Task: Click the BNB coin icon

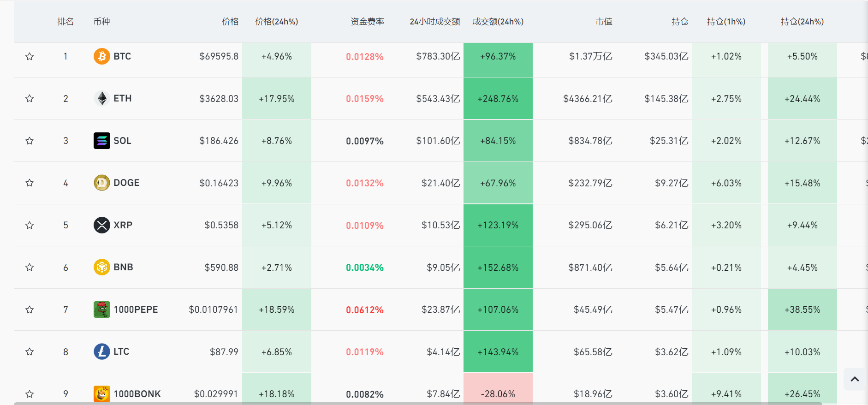Action: 101,267
